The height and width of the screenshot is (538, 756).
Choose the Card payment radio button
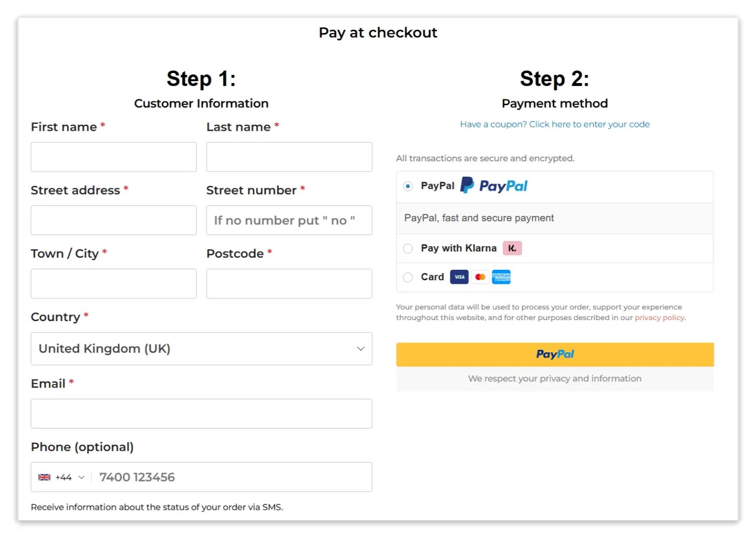click(408, 277)
